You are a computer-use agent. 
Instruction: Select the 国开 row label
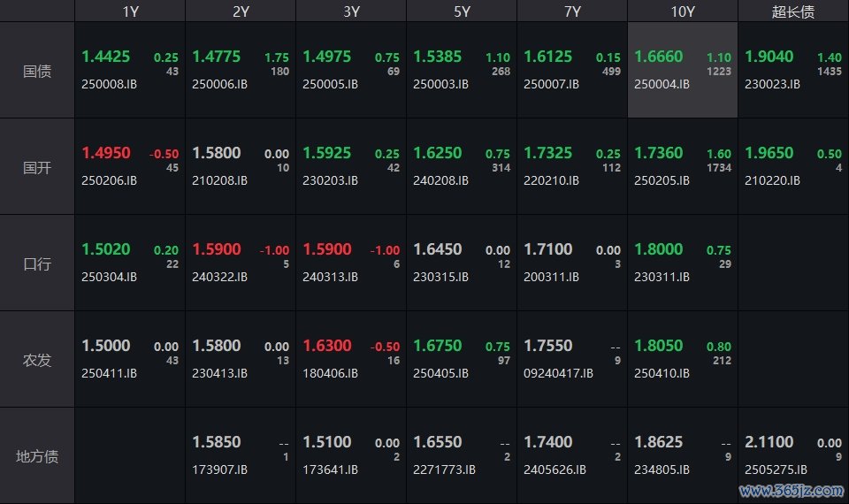37,167
